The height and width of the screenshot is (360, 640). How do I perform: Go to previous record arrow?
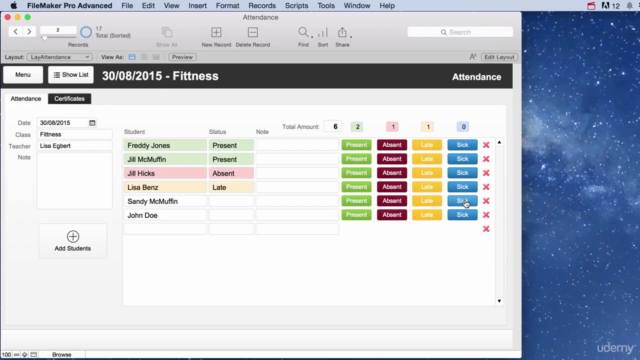(16, 31)
